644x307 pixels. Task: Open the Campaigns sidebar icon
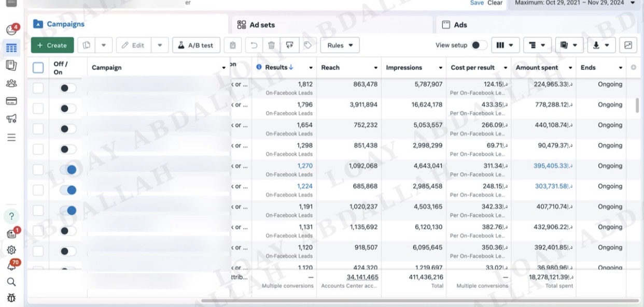coord(11,48)
